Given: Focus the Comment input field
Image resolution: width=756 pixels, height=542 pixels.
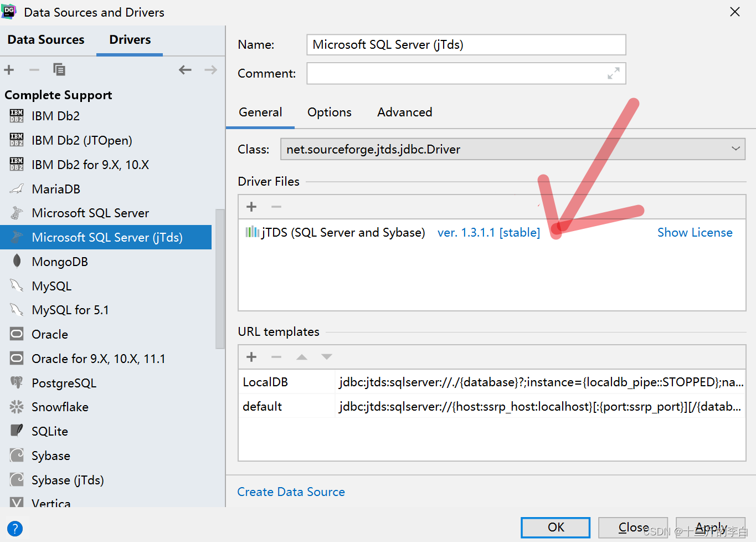Looking at the screenshot, I should tap(466, 73).
